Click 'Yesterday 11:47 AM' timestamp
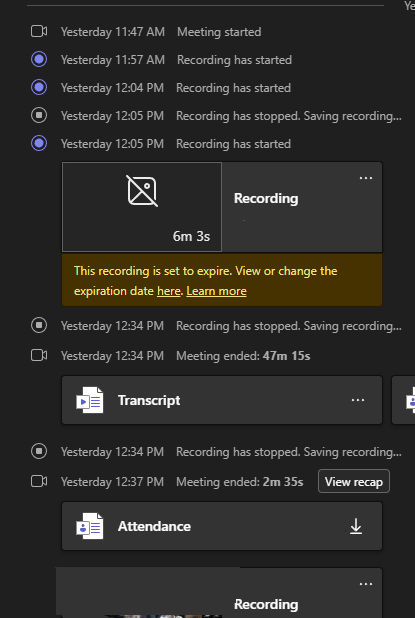This screenshot has height=618, width=415. (x=113, y=32)
